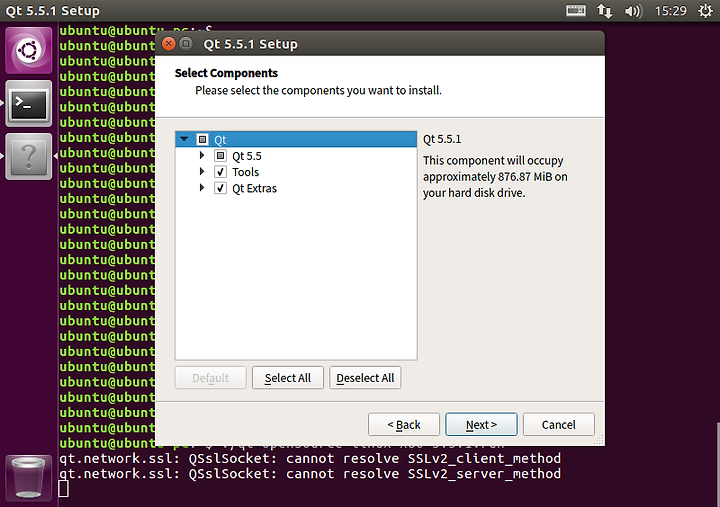
Task: Click the 'approximately 876.87 MiB on' text
Action: 495,177
